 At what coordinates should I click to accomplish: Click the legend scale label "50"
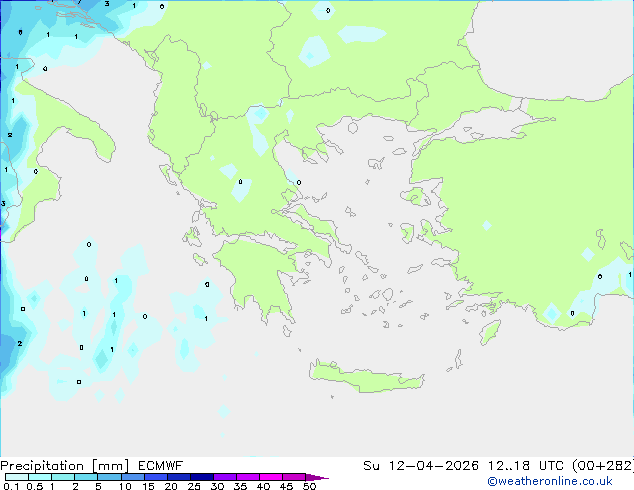pos(309,486)
